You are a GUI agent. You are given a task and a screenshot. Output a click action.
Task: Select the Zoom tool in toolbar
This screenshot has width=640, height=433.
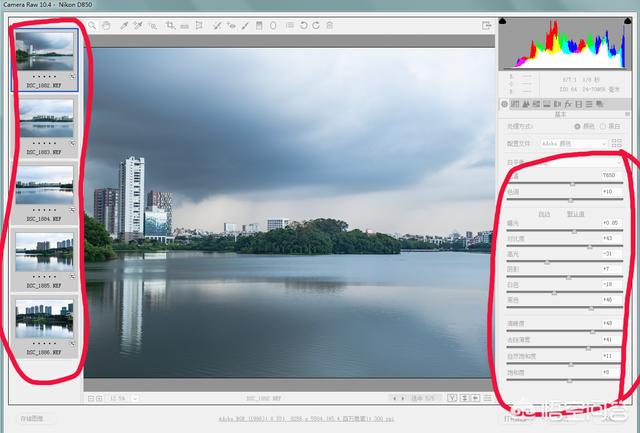pyautogui.click(x=93, y=25)
